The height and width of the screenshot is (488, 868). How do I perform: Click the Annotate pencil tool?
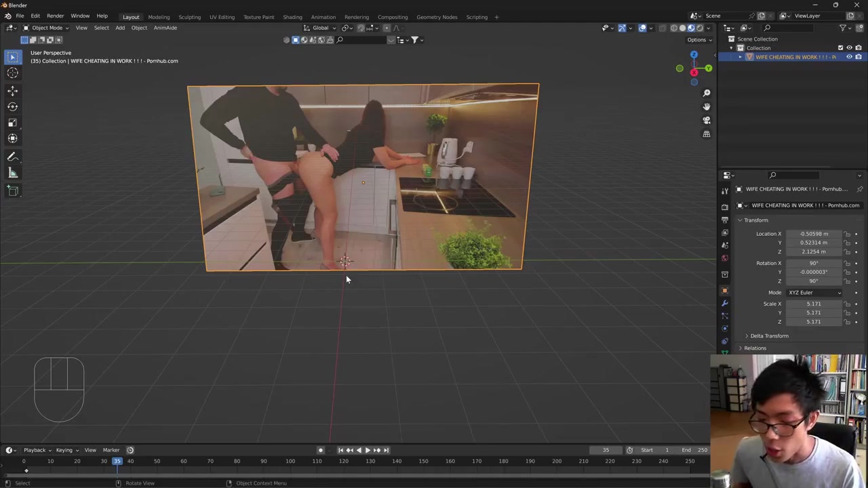coord(12,156)
